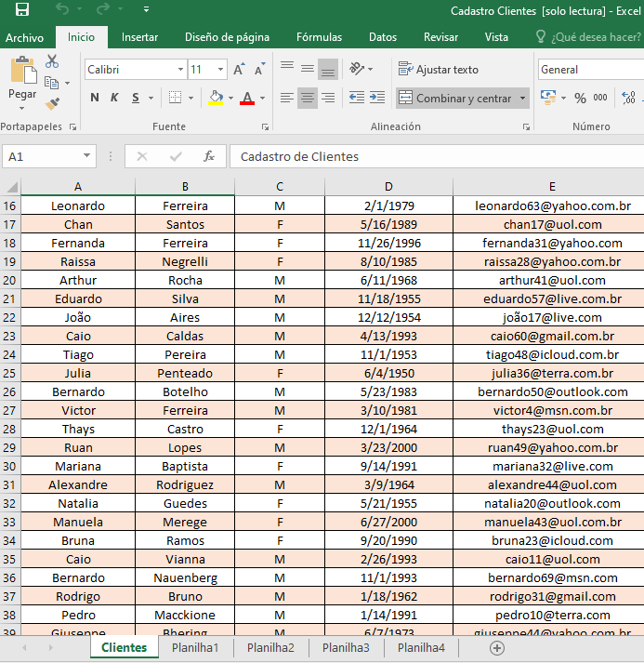
Task: Open the General number format box
Action: (591, 70)
